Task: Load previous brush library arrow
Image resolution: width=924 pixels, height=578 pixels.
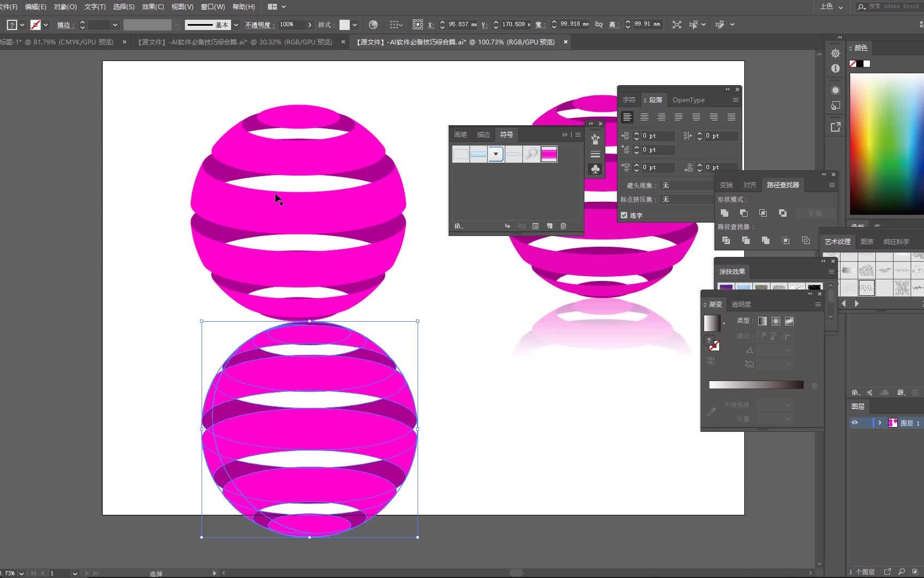Action: point(844,303)
